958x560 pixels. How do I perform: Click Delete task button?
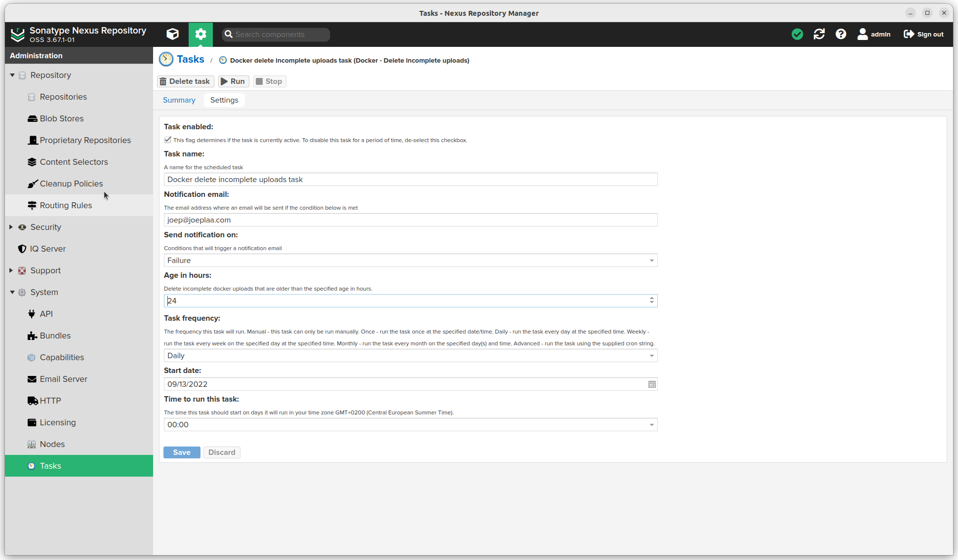185,81
